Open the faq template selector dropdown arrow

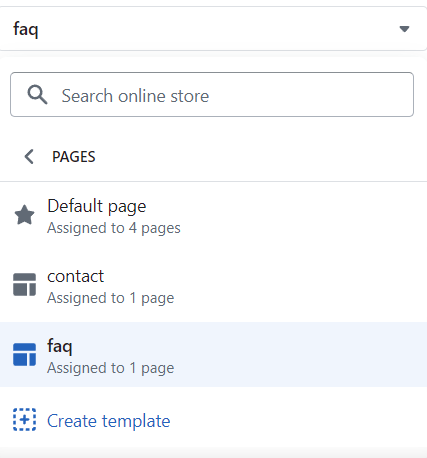(404, 29)
